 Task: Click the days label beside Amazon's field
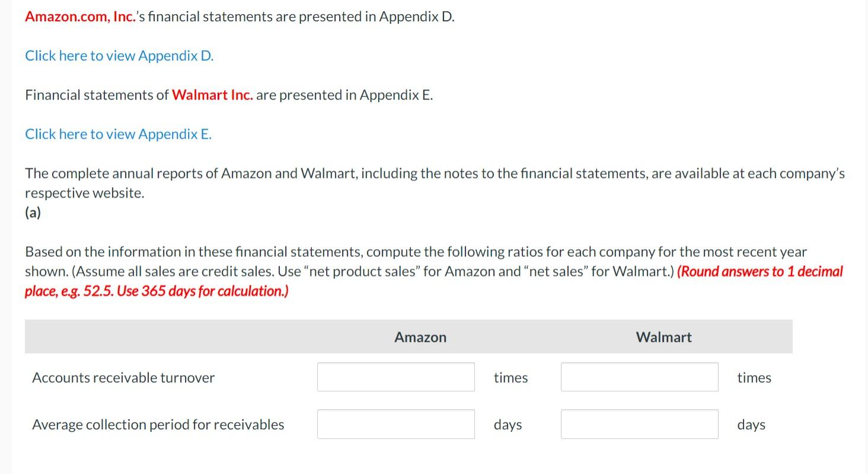tap(507, 424)
